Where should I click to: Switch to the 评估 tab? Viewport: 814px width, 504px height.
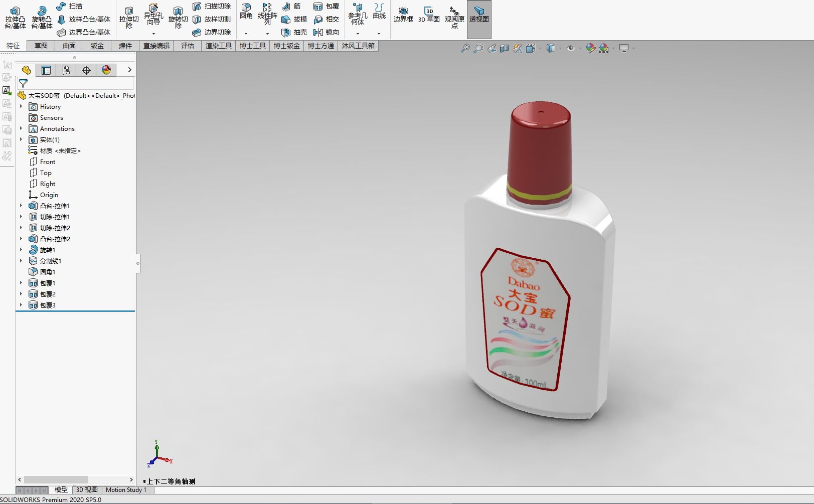tap(188, 46)
